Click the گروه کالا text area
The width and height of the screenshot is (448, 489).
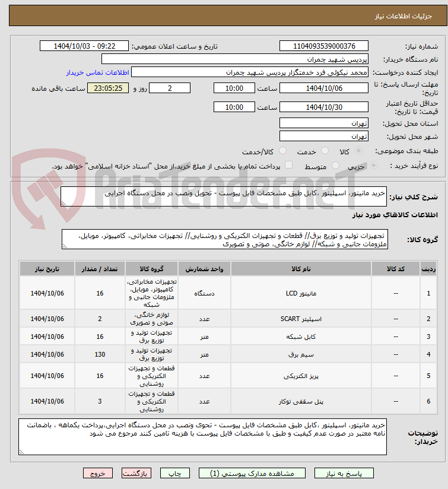coord(225,239)
